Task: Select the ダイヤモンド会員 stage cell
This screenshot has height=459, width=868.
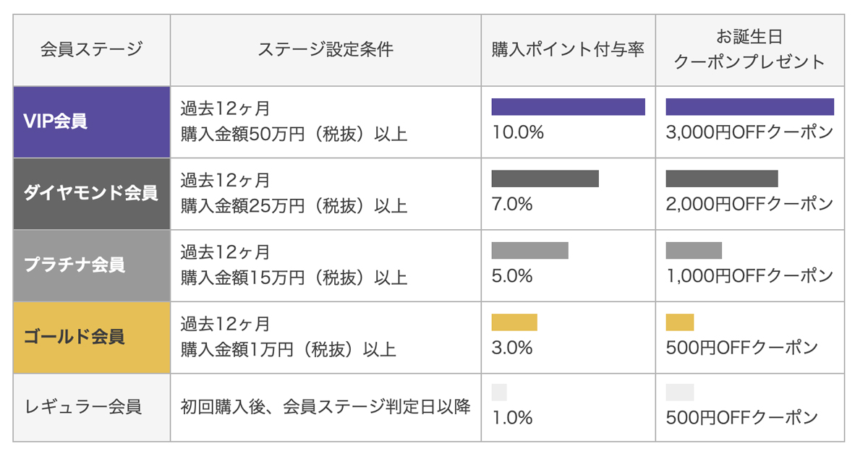Action: pyautogui.click(x=92, y=193)
